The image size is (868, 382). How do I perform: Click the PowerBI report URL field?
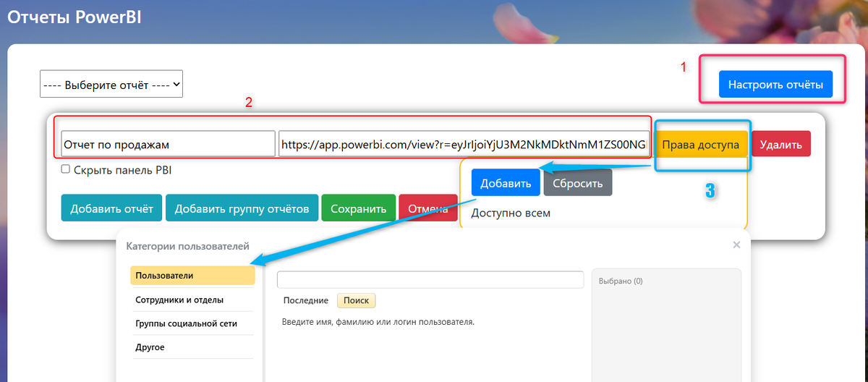coord(463,144)
